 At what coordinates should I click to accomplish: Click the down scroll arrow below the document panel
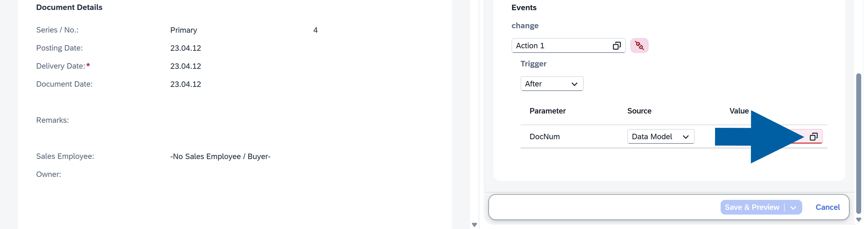tap(474, 224)
